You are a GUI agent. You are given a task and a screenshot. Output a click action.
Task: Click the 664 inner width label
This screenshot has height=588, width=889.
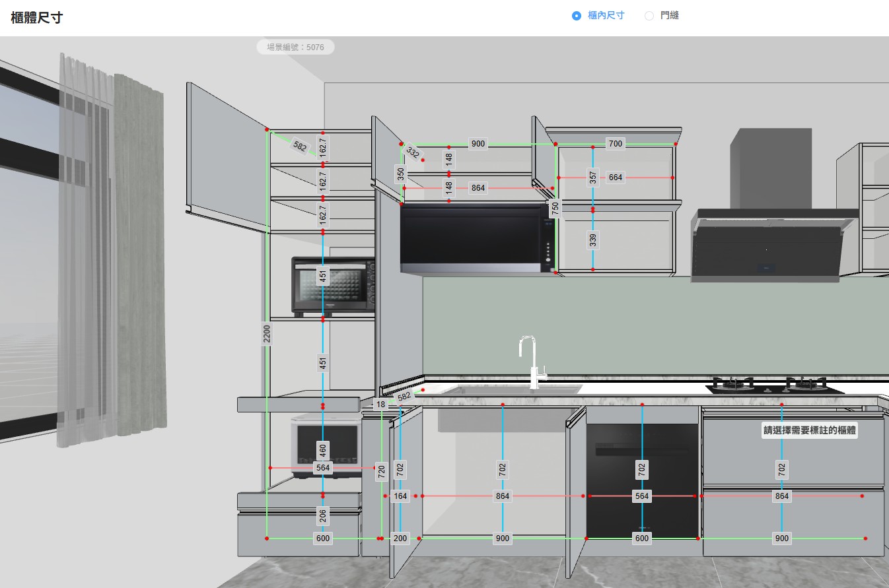click(x=615, y=178)
